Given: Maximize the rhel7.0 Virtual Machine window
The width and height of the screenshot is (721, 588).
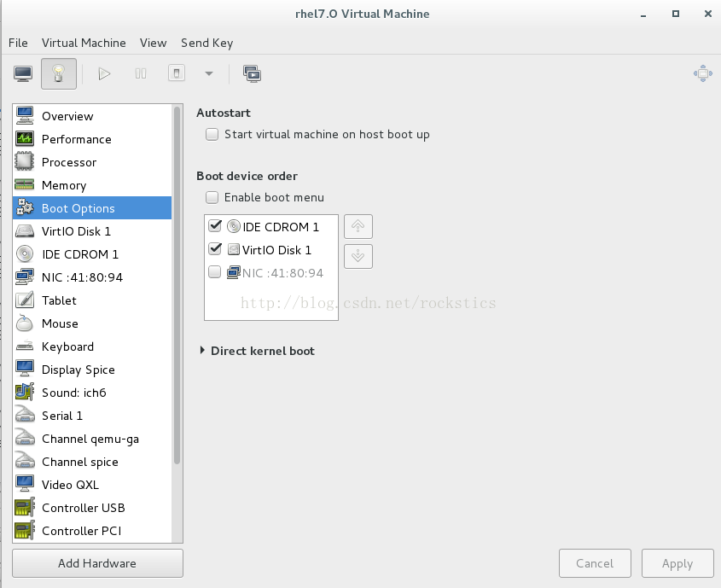Looking at the screenshot, I should click(x=676, y=14).
